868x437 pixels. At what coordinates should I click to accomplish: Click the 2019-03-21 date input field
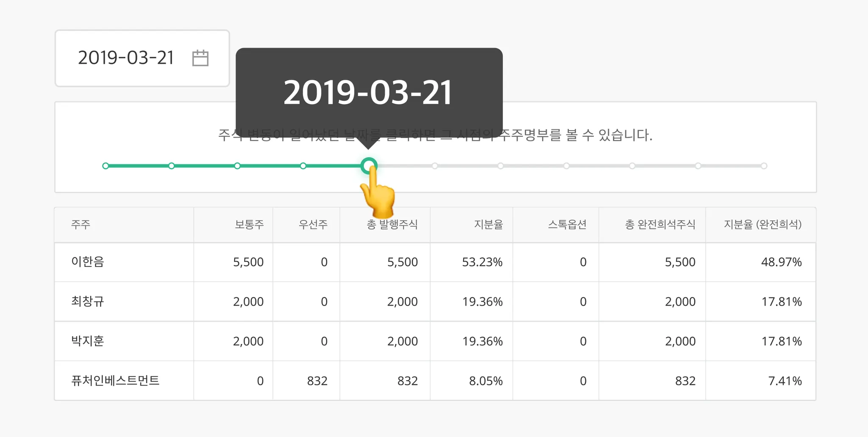click(142, 58)
